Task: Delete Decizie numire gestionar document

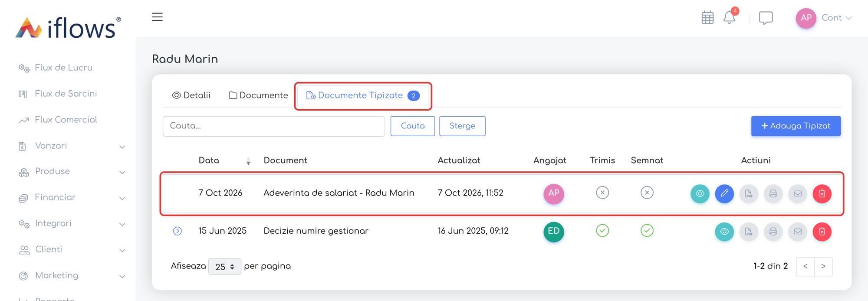Action: [x=822, y=232]
